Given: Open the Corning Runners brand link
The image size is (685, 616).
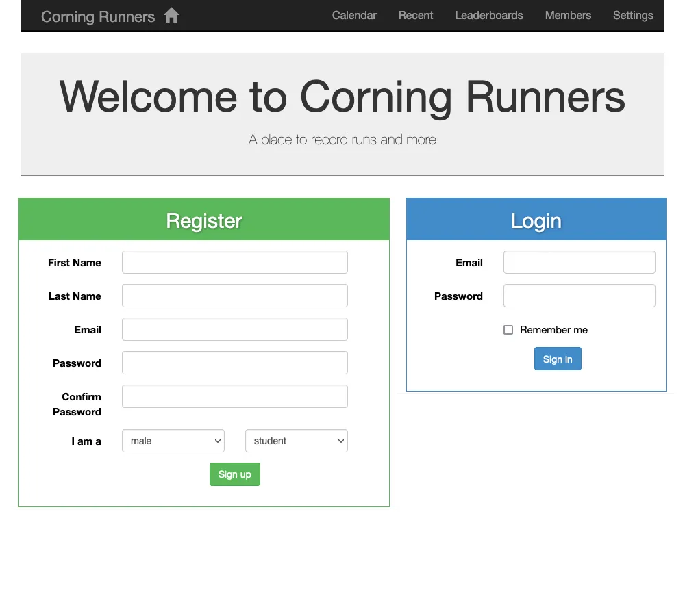Looking at the screenshot, I should coord(98,16).
